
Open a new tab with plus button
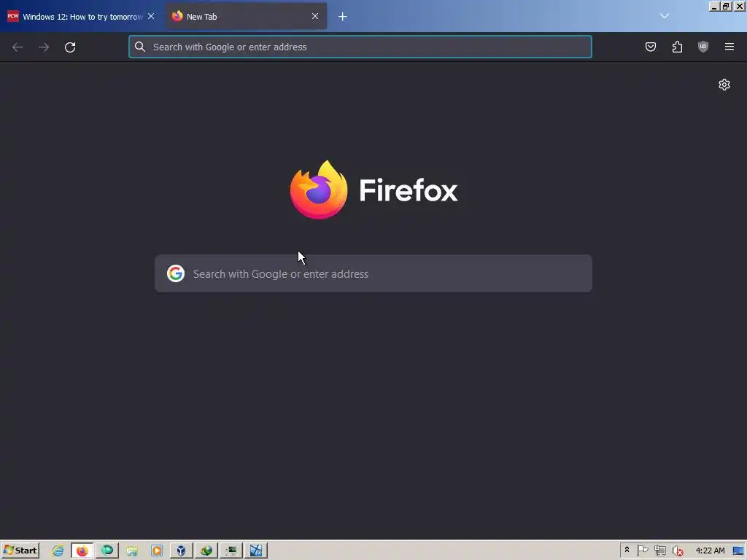click(343, 17)
